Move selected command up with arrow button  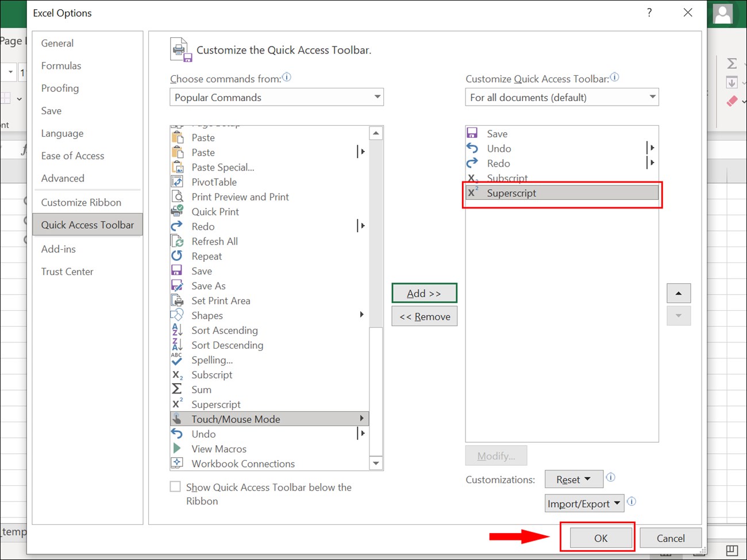tap(679, 293)
